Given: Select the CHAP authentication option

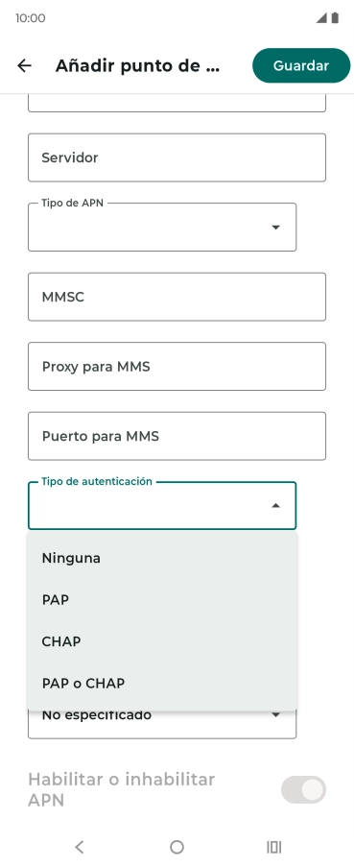Looking at the screenshot, I should pos(162,641).
